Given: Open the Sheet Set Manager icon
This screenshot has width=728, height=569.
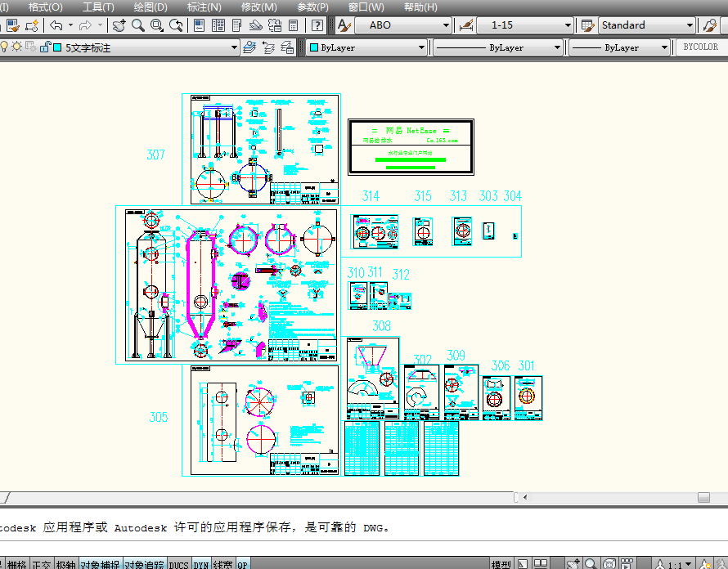Looking at the screenshot, I should [256, 25].
